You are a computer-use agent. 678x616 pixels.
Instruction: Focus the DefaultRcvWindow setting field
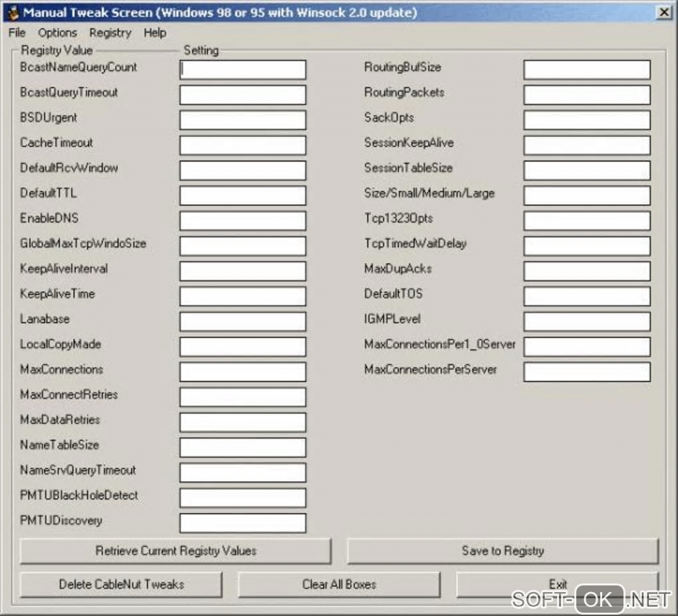(x=243, y=170)
